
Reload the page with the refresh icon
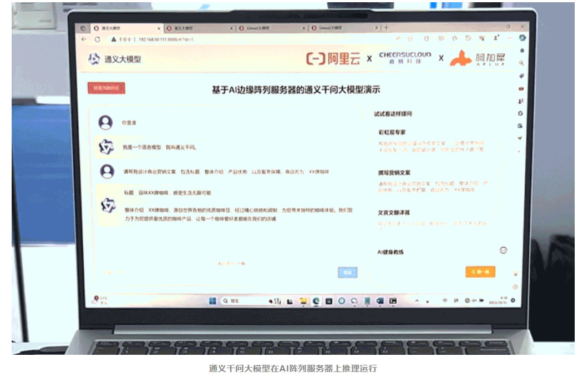[98, 39]
